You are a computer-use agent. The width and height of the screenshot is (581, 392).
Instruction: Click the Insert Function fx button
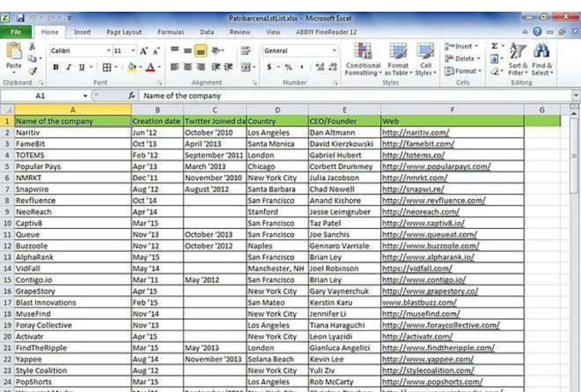pyautogui.click(x=132, y=96)
